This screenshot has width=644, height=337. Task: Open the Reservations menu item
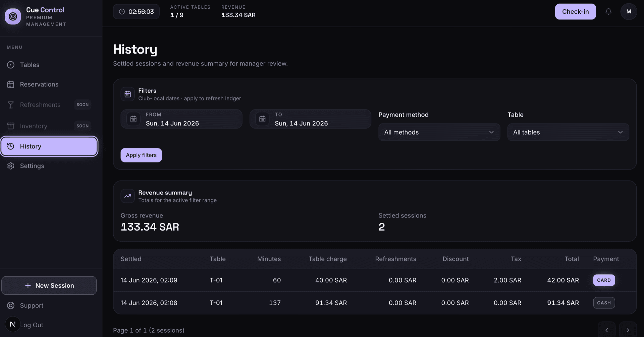[49, 85]
